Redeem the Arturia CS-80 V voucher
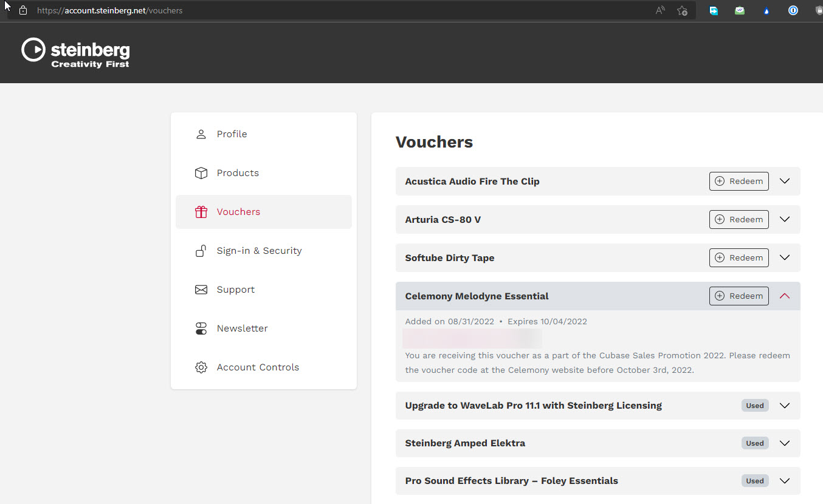Viewport: 823px width, 504px height. 739,219
